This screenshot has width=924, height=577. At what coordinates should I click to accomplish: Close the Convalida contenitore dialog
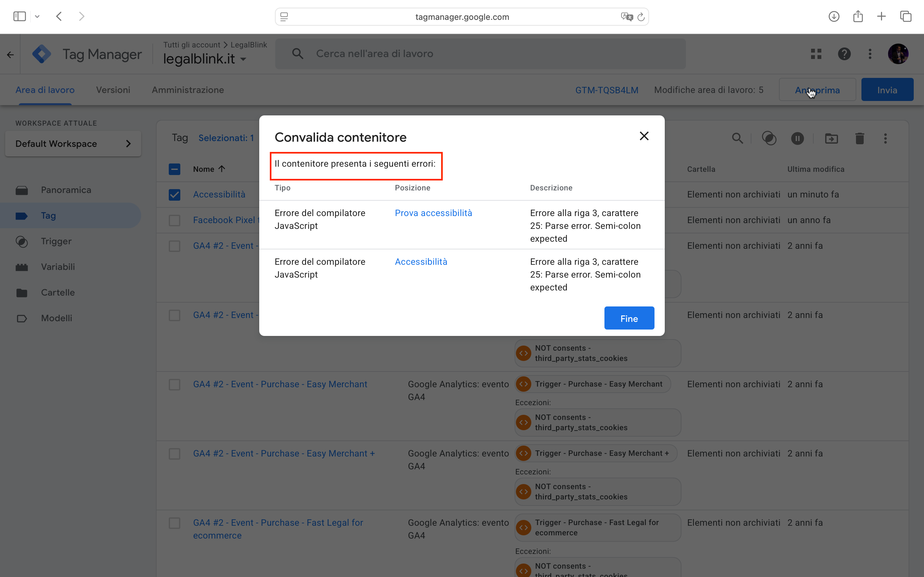644,136
